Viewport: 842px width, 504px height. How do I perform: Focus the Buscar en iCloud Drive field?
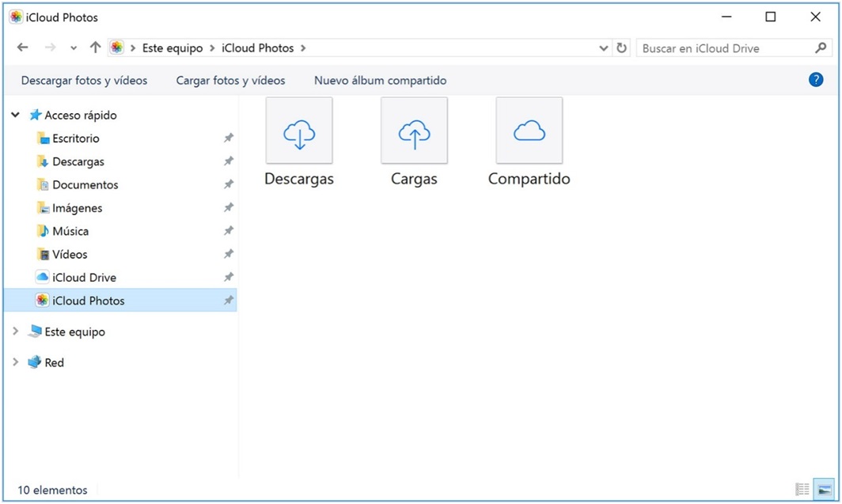click(734, 48)
